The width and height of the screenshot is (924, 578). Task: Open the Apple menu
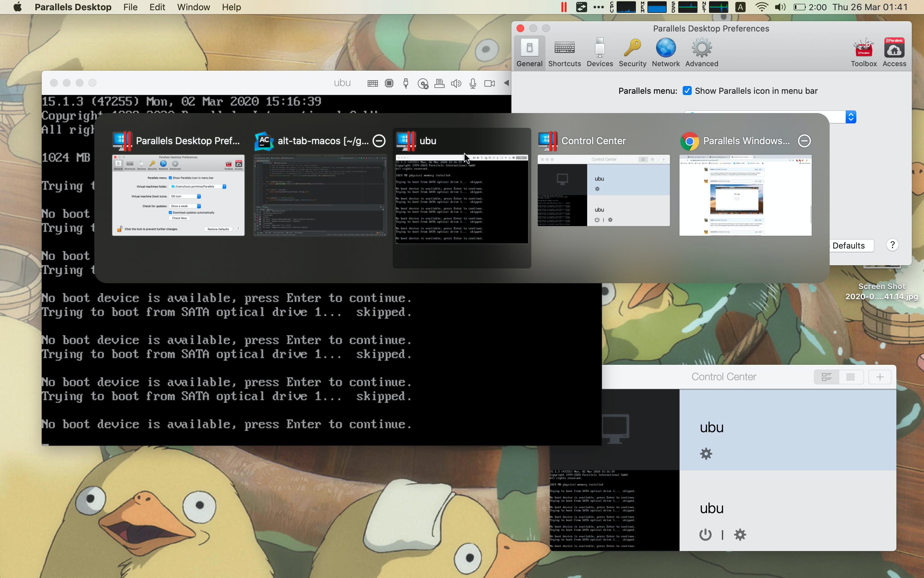click(x=17, y=7)
